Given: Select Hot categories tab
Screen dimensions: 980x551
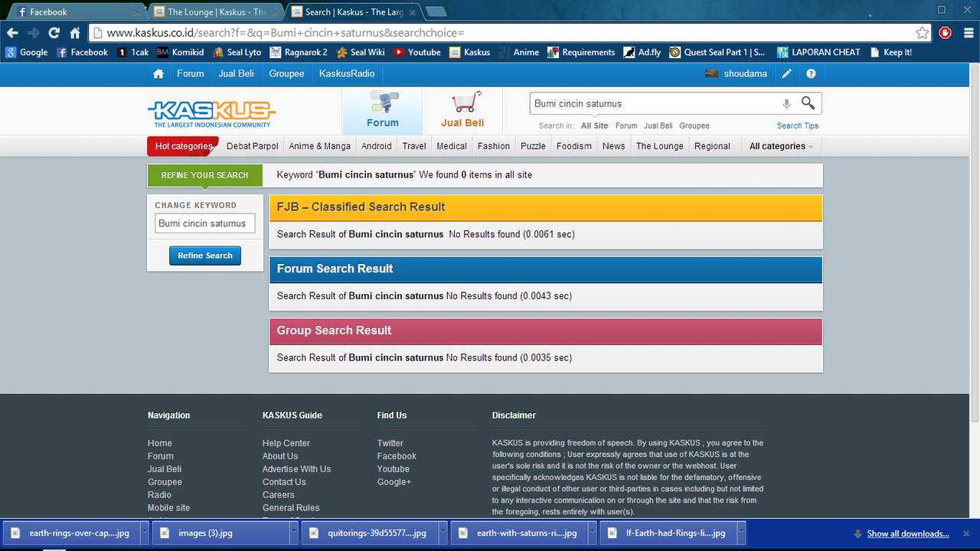Looking at the screenshot, I should 183,146.
